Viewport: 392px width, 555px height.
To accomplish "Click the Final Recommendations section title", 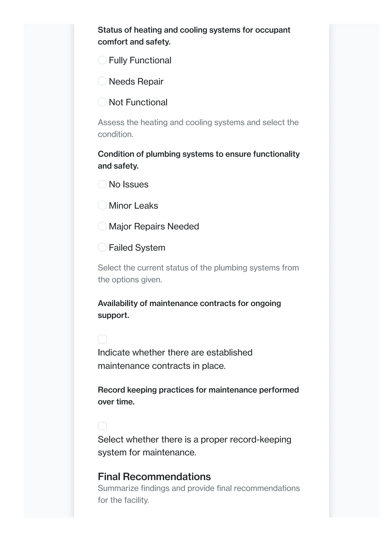I will pos(154,477).
